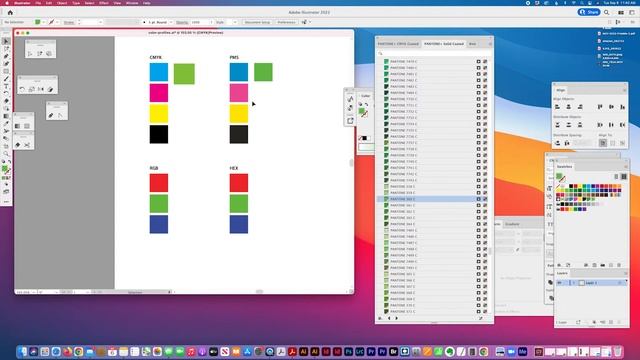Click the Share button
The image size is (640, 360).
(x=589, y=12)
